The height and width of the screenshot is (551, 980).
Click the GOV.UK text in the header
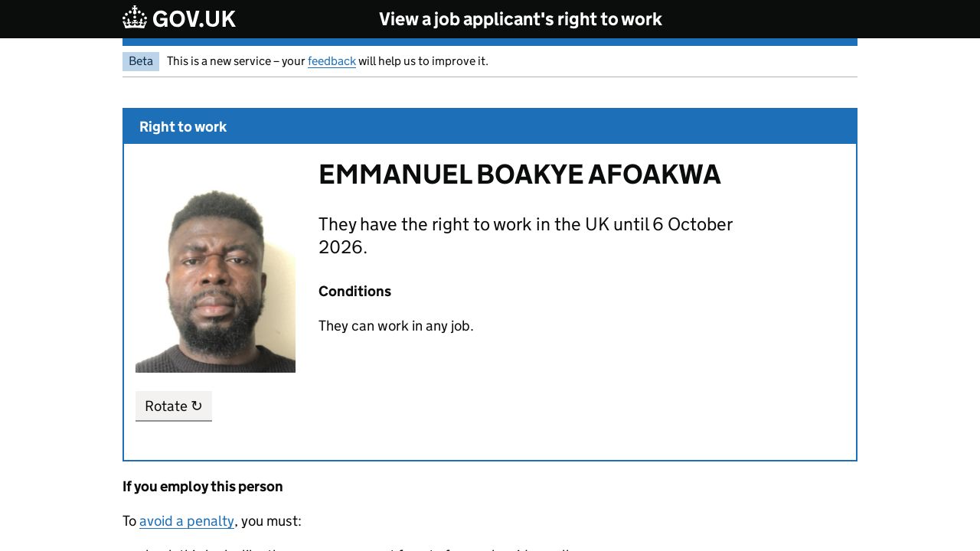tap(194, 19)
